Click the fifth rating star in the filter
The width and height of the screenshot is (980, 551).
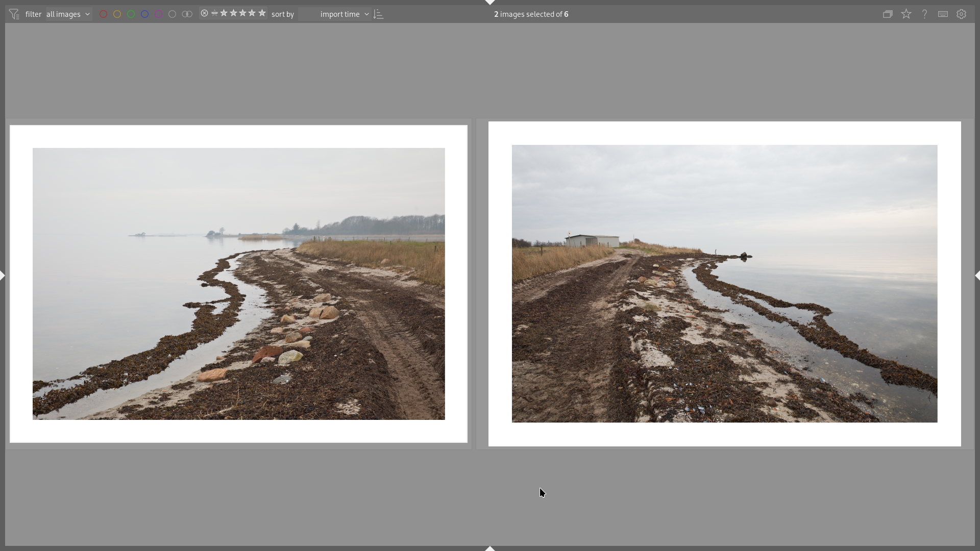(262, 13)
